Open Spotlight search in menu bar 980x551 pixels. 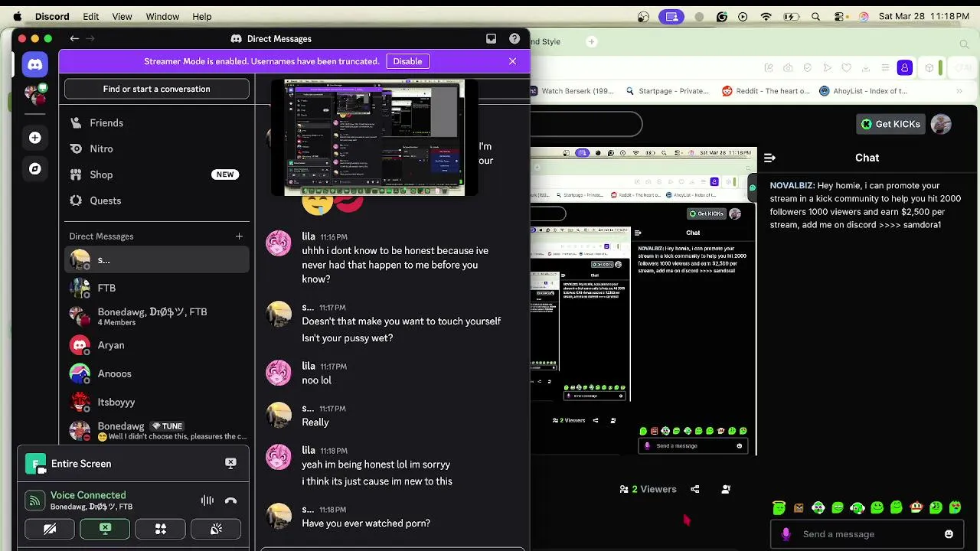[815, 16]
